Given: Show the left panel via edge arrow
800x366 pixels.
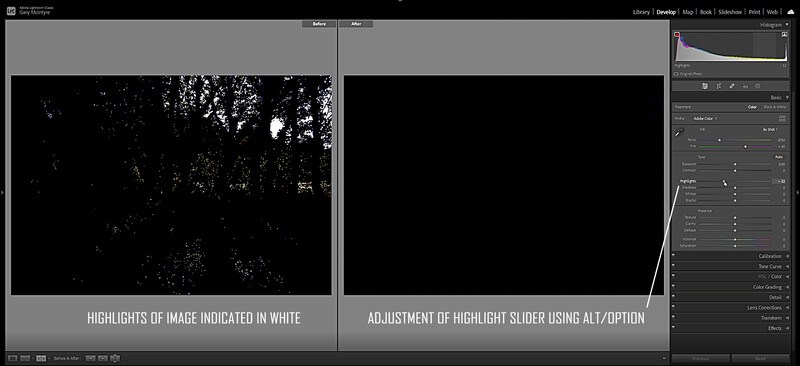Looking at the screenshot, I should tap(2, 192).
